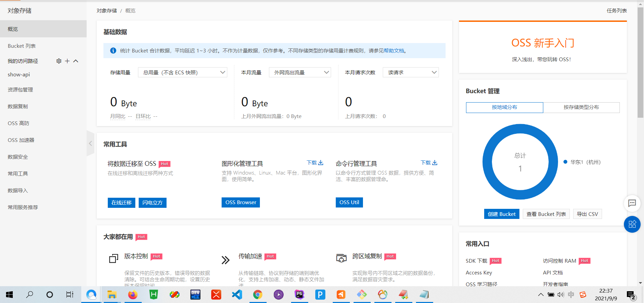Click the plus icon to add access path
The height and width of the screenshot is (303, 644).
pyautogui.click(x=67, y=61)
